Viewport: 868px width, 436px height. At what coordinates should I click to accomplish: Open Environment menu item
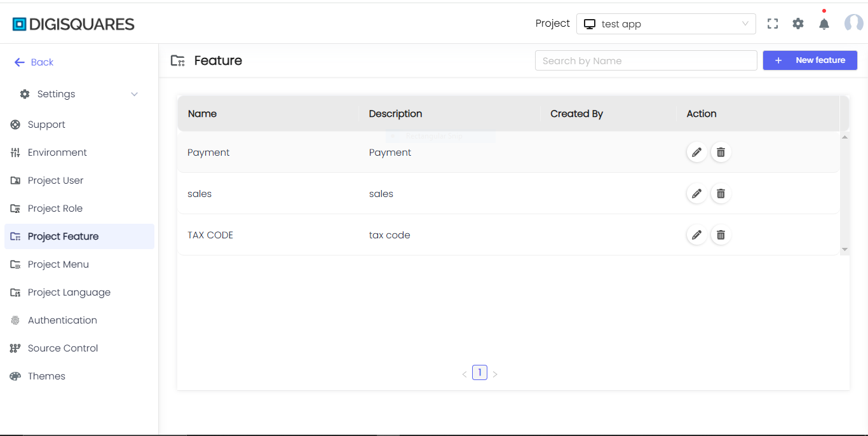pos(79,153)
